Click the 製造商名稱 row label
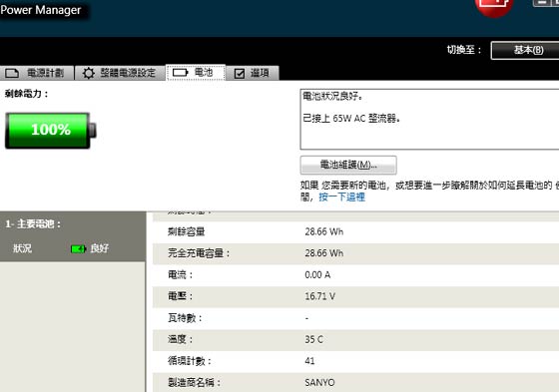 195,383
